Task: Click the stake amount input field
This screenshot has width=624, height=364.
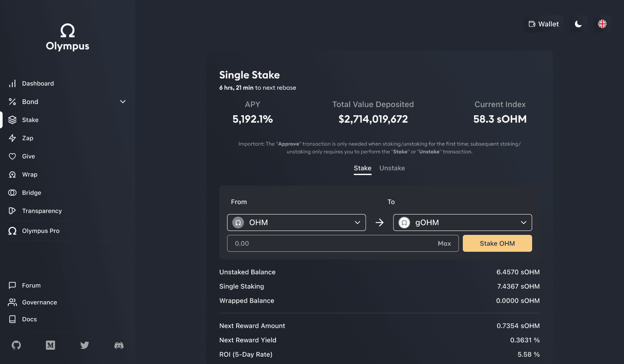Action: coord(343,244)
